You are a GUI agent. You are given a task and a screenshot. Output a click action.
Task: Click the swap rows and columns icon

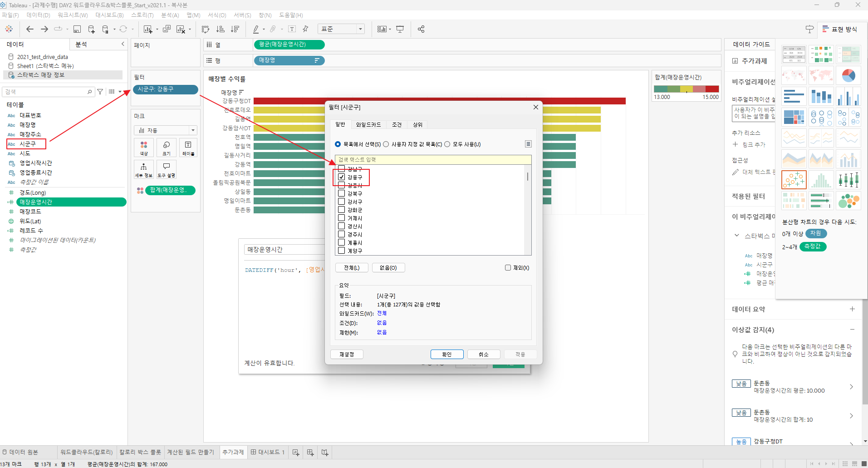[x=206, y=29]
